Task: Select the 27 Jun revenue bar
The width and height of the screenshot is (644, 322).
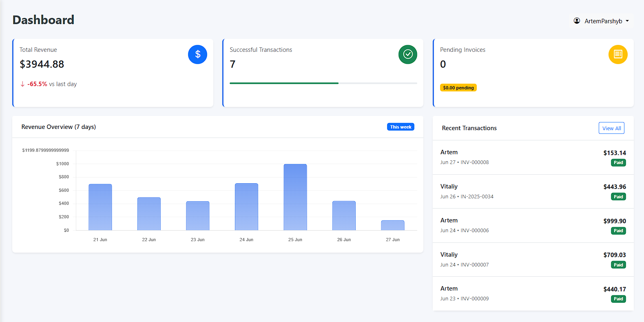Action: (x=393, y=225)
